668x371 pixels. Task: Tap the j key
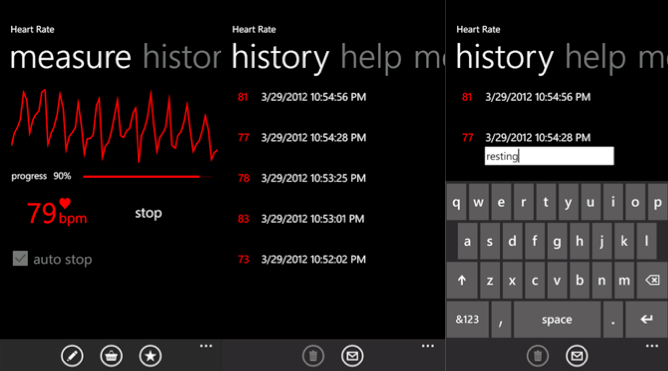(602, 242)
